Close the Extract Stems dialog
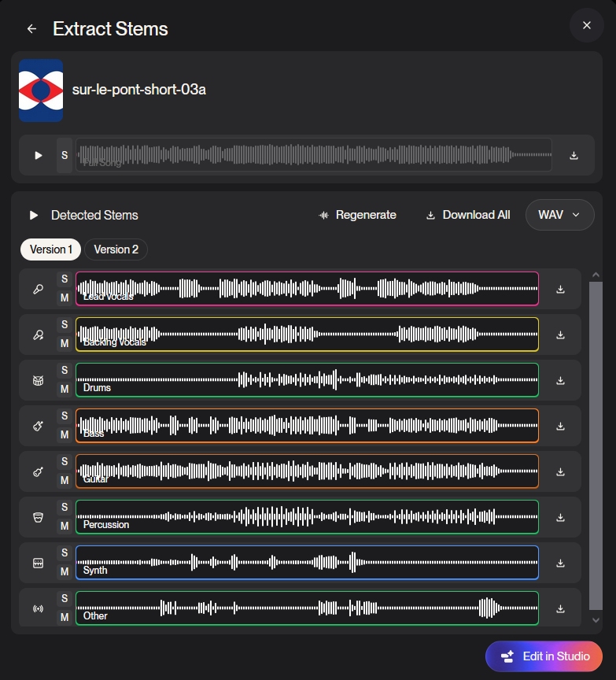 (x=587, y=26)
